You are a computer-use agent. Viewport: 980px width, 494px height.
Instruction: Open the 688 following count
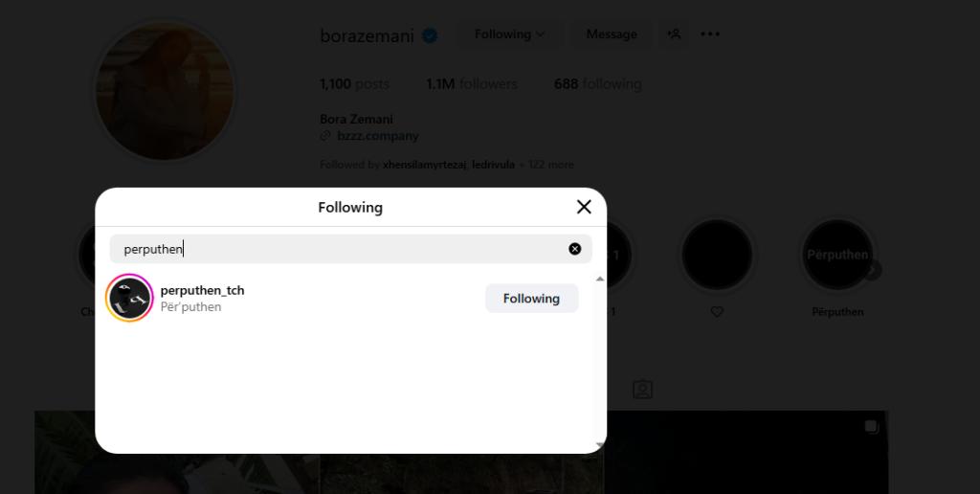click(597, 84)
